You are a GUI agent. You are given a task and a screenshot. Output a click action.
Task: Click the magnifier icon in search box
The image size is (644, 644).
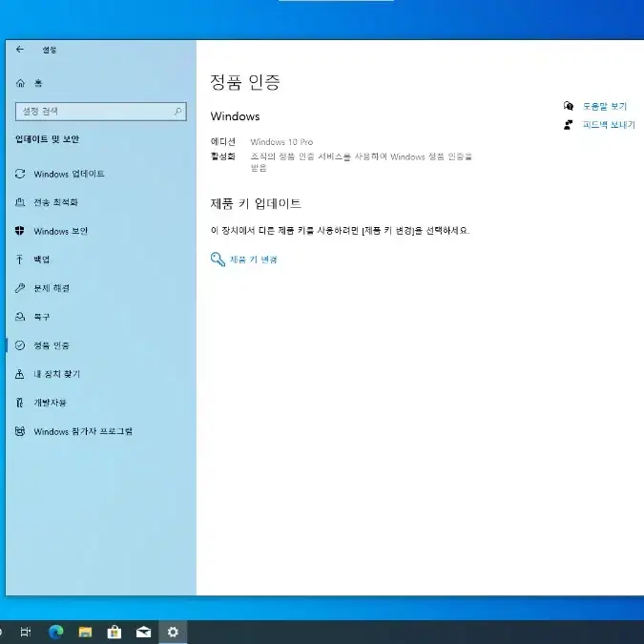[177, 112]
